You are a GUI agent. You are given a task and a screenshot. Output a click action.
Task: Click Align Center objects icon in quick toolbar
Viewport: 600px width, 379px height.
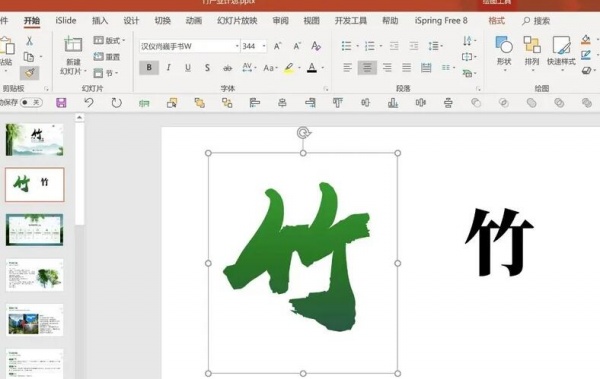282,102
